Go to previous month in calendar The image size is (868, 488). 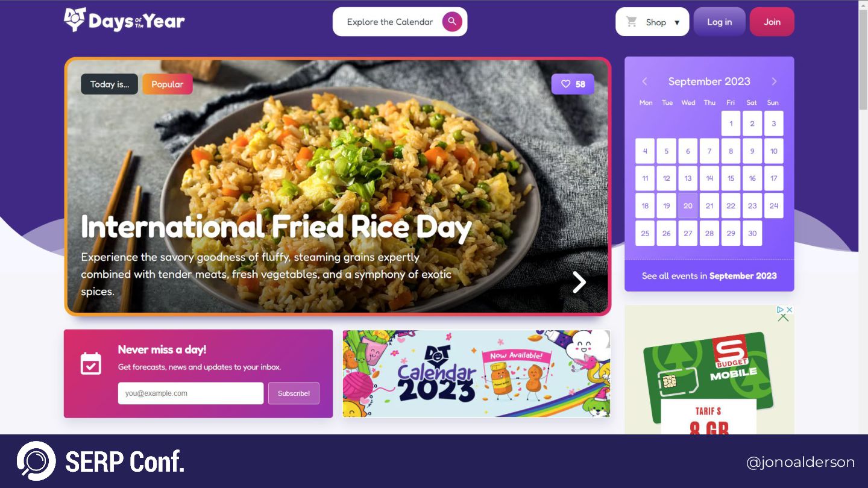pos(644,81)
